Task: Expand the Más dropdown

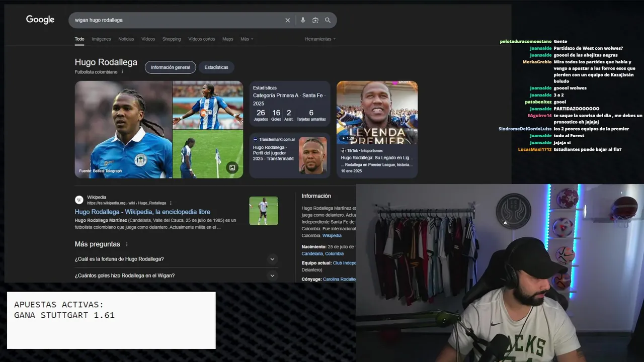Action: 247,39
